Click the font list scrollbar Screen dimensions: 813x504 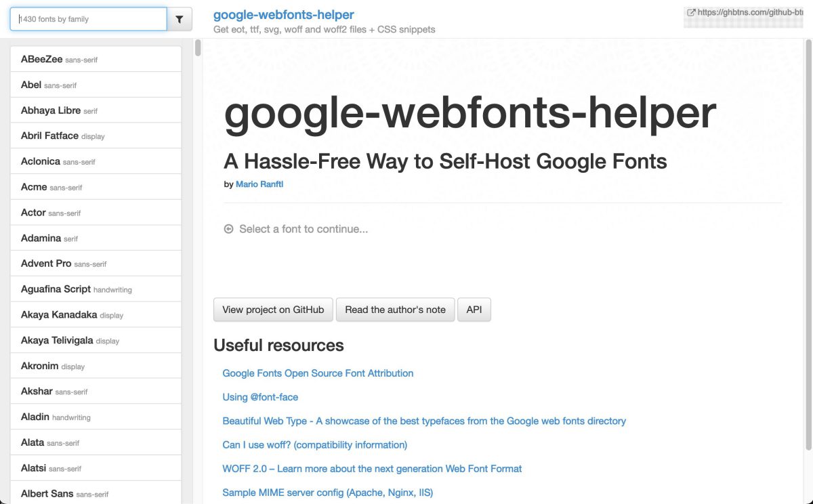pos(196,48)
